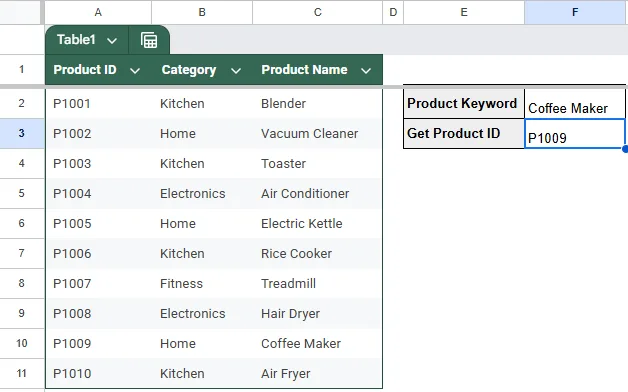Screen dimensions: 628x392
Task: Select column C header
Action: [318, 12]
